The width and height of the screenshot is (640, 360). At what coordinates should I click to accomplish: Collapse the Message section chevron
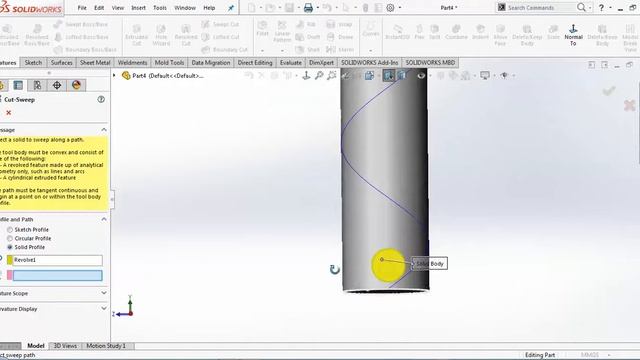point(104,130)
